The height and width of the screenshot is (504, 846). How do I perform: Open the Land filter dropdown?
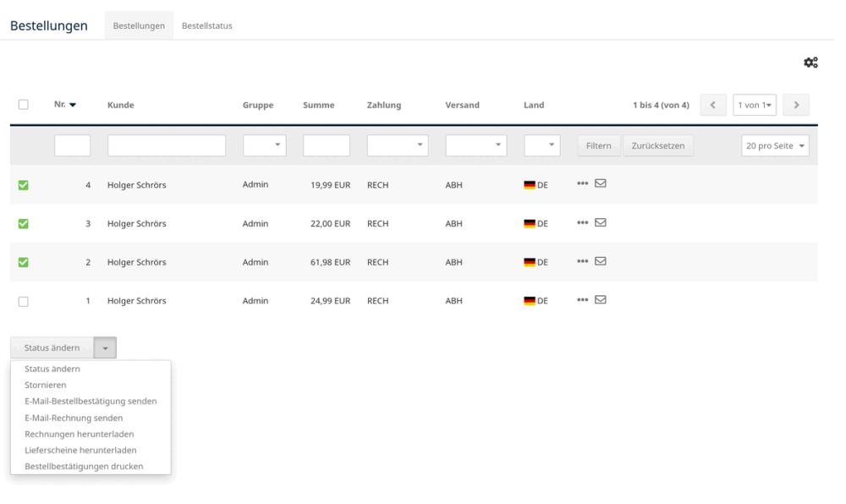[x=541, y=145]
